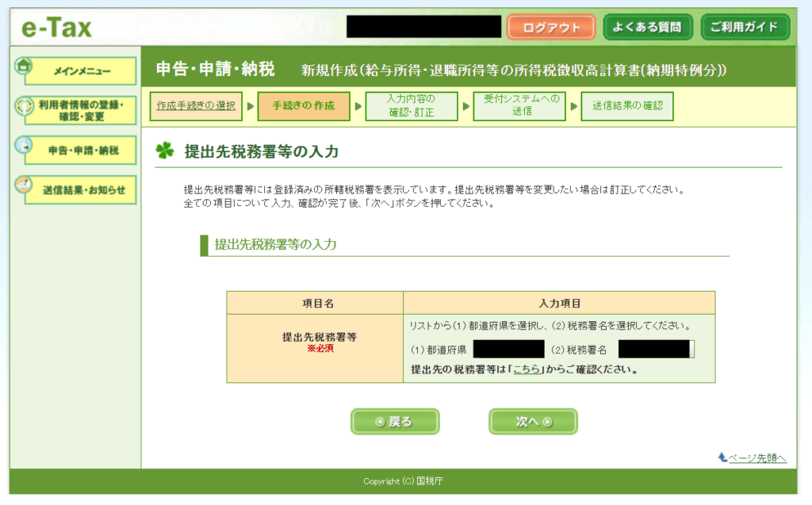The width and height of the screenshot is (812, 505).
Task: Click the 入力項目 column header
Action: tap(559, 304)
